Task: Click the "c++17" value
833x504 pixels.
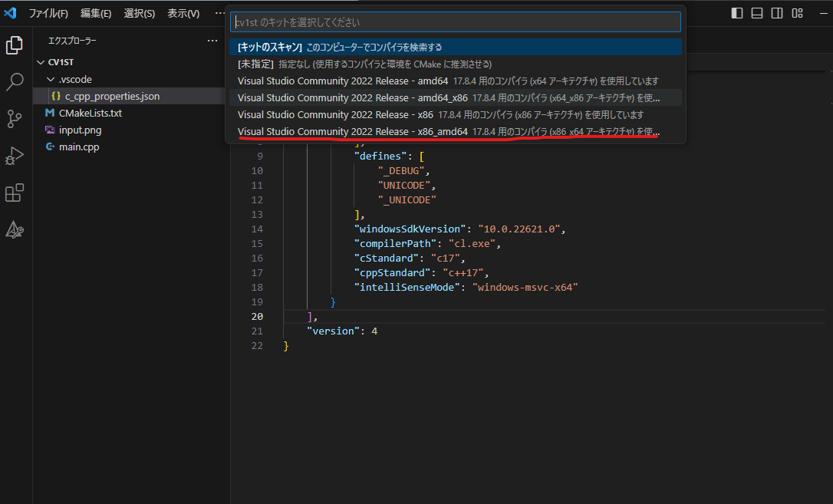Action: point(463,273)
